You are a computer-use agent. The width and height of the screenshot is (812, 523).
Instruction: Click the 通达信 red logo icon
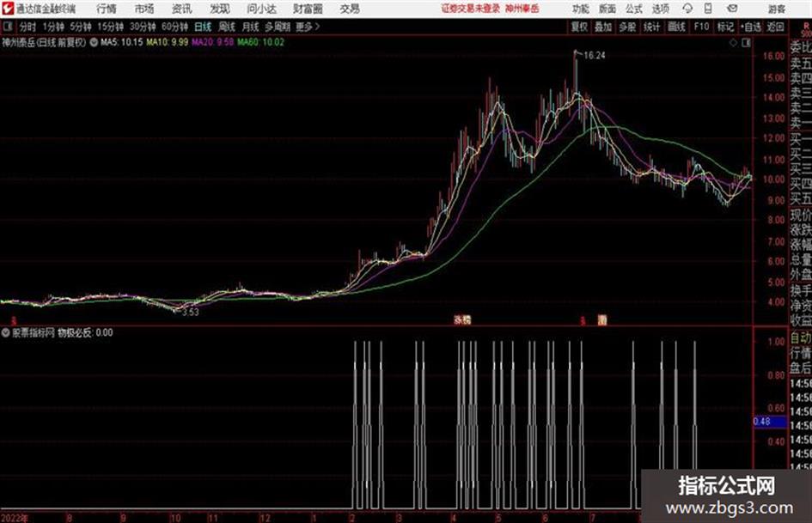(8, 9)
